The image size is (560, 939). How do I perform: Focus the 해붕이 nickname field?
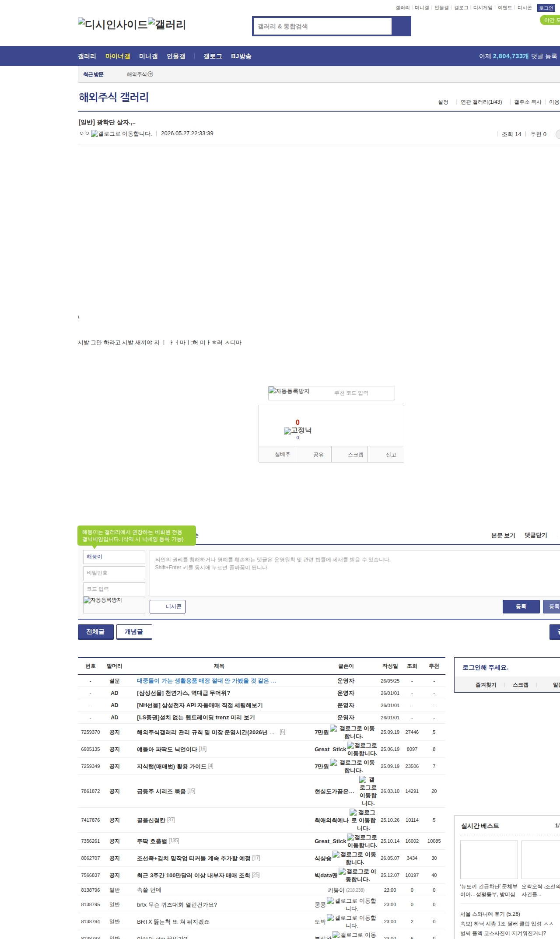(114, 557)
